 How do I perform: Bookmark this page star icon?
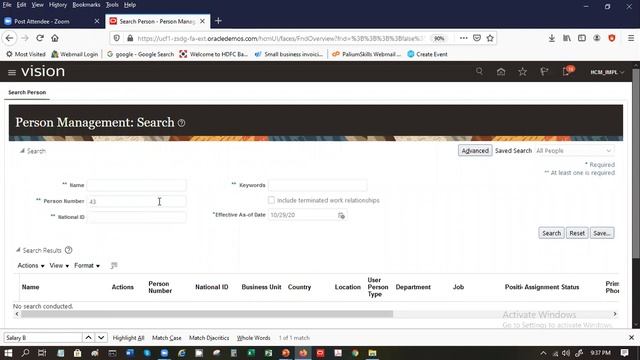pos(490,38)
